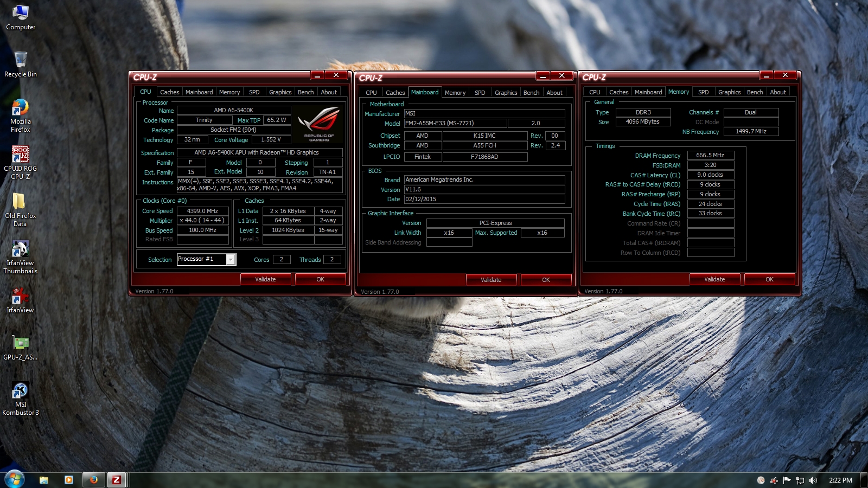The image size is (868, 488).
Task: Open volume control in system tray
Action: [x=813, y=480]
